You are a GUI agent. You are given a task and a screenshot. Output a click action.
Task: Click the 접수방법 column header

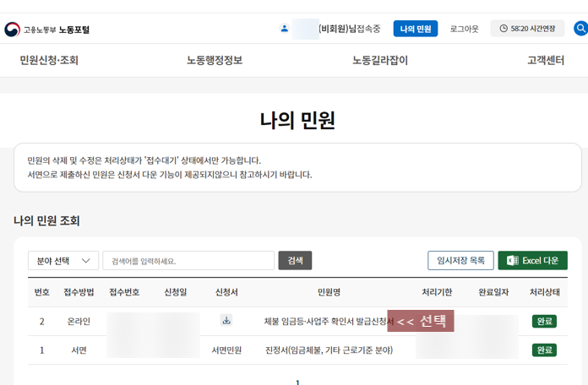[79, 292]
